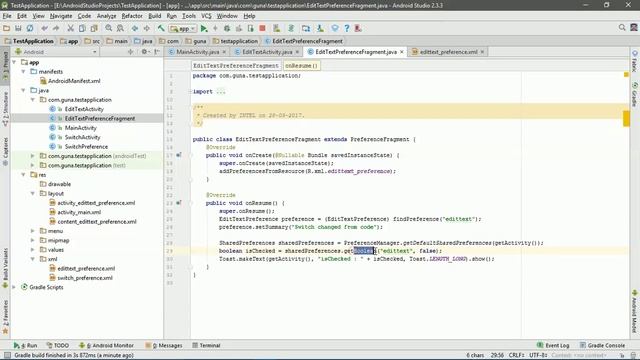Screen dimensions: 640x360
Task: Click the Synchronize toolbar icon
Action: click(30, 28)
